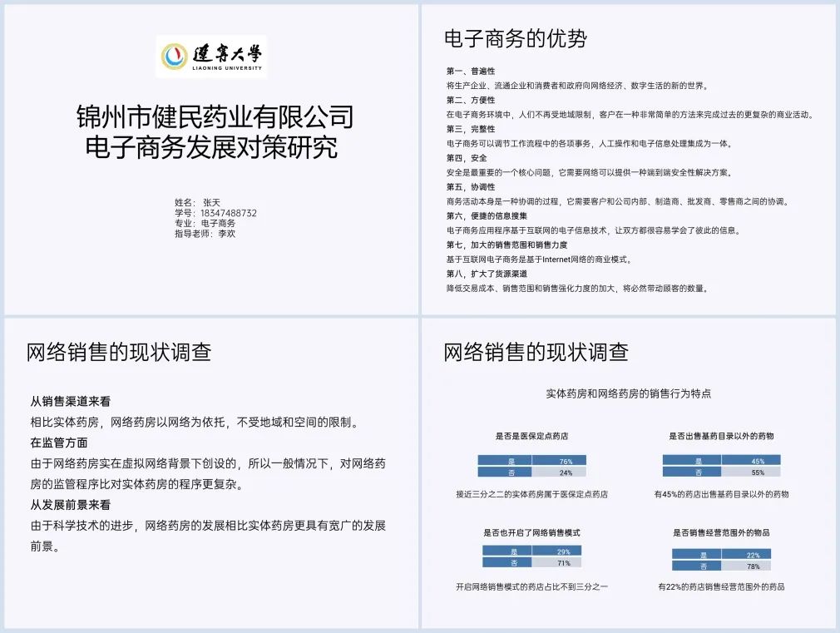Select the subtitle line '电子商务发展对策研究'
Viewport: 840px width, 633px height.
[211, 147]
